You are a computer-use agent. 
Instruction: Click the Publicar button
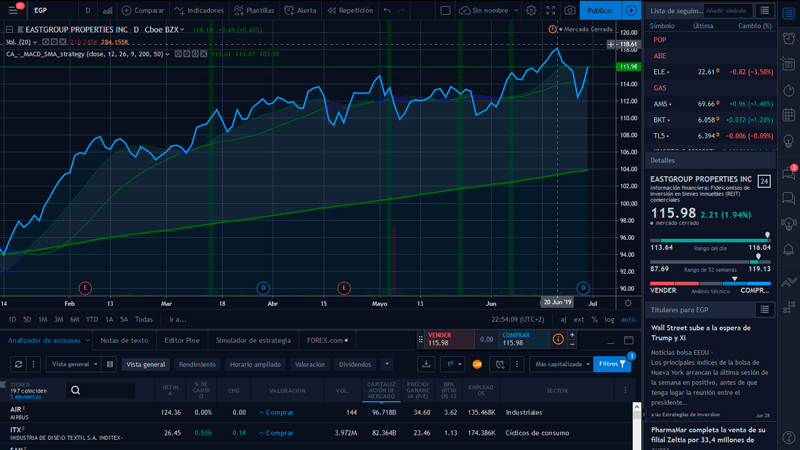click(x=600, y=10)
